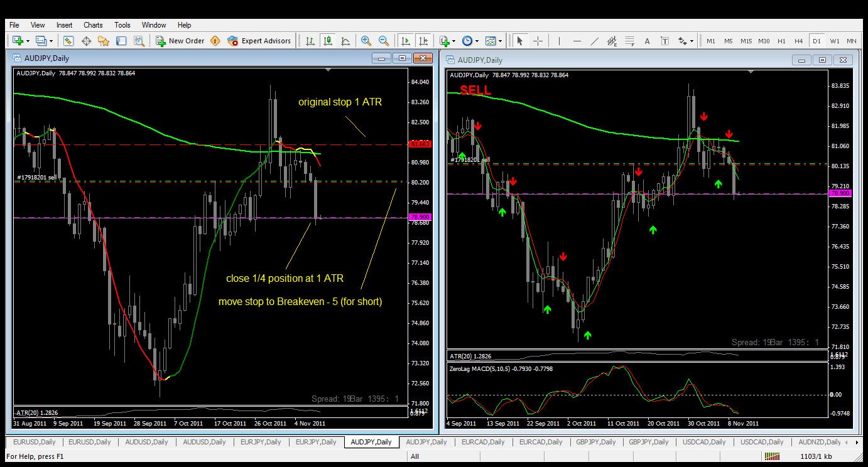868x467 pixels.
Task: Select the Trendline drawing tool
Action: pyautogui.click(x=595, y=41)
